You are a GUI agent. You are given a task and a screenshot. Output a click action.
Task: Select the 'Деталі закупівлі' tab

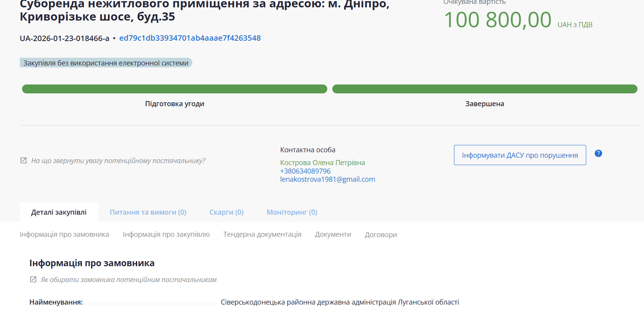(x=59, y=212)
